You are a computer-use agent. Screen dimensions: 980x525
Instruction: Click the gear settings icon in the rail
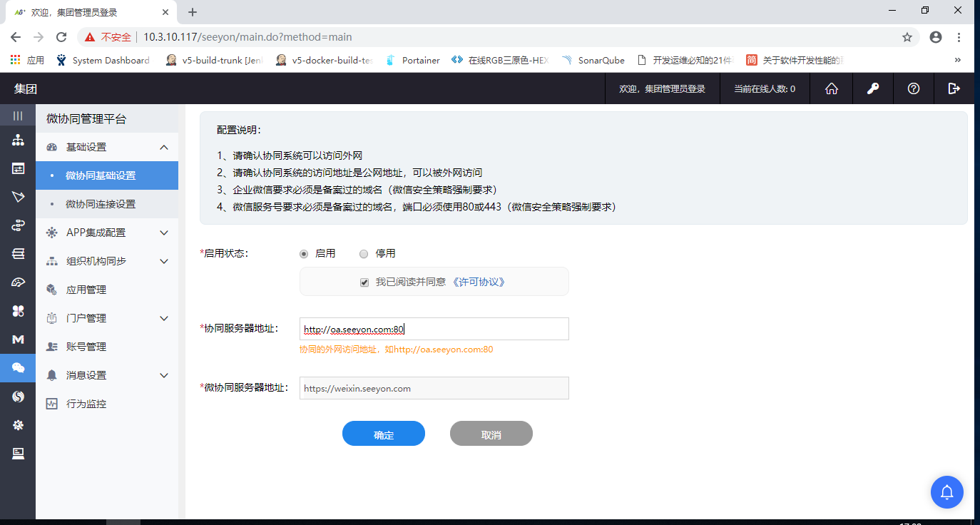[x=18, y=425]
